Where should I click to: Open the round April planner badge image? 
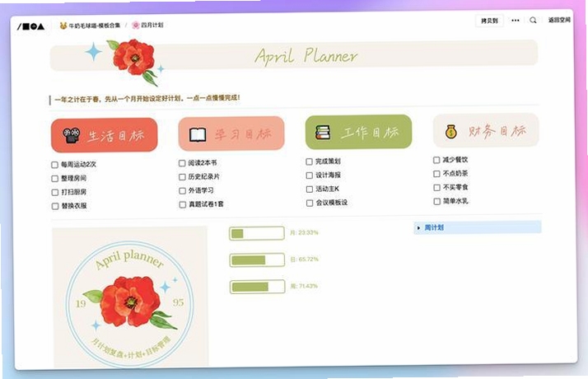point(130,297)
